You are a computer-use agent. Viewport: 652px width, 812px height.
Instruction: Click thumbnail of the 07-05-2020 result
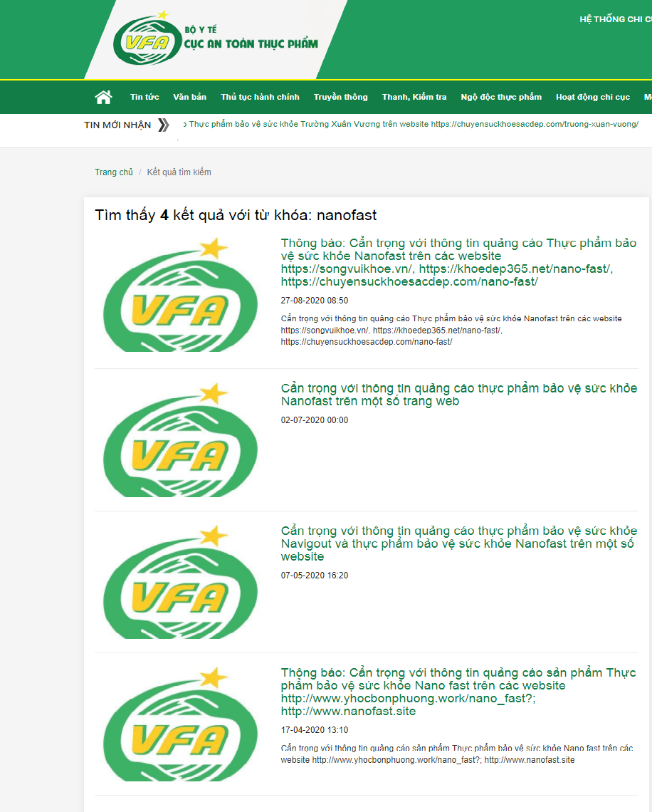[x=176, y=583]
